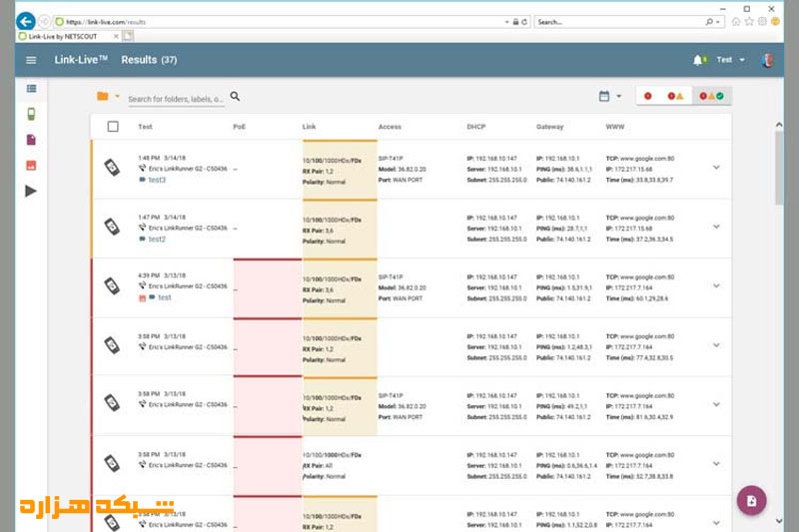This screenshot has height=532, width=799.
Task: Click the SIP-T41P access text in first row
Action: 391,159
